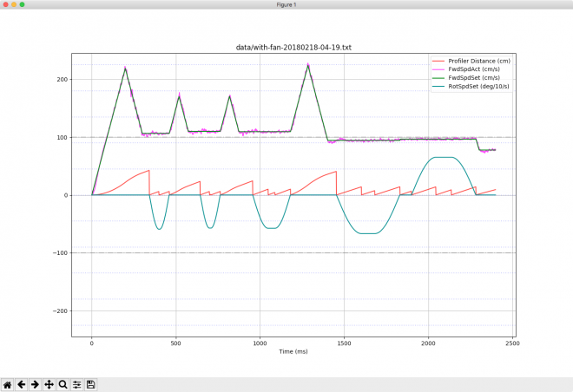Click the 'FwdSpdAct (cm/s)' legend label
The width and height of the screenshot is (573, 392).
point(471,69)
